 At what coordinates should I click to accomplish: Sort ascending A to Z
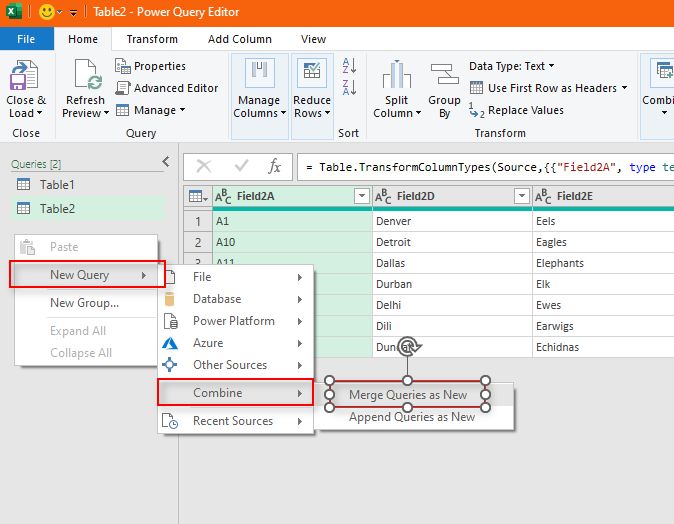pos(349,66)
